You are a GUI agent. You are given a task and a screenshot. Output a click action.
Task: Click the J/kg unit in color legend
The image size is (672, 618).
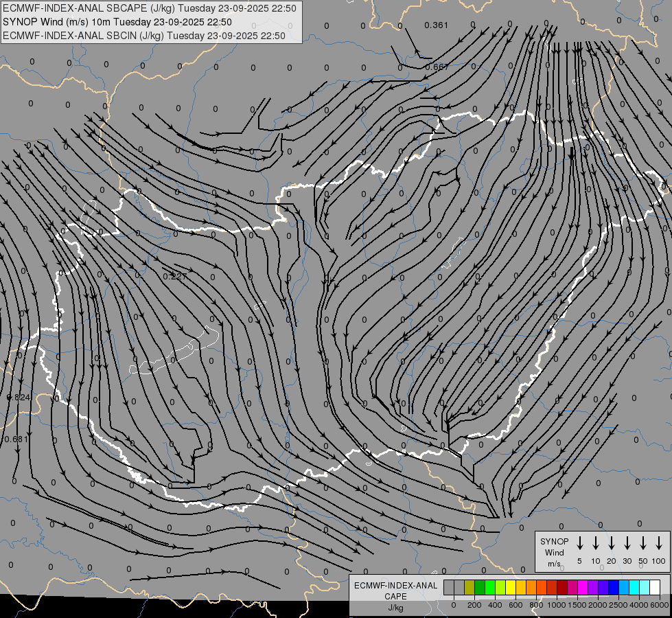395,608
